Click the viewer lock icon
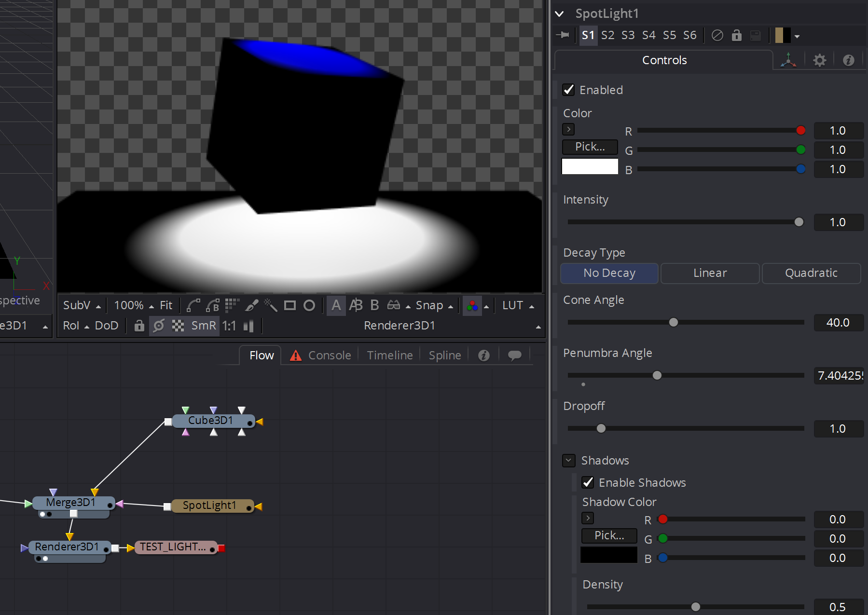The image size is (868, 615). (x=139, y=326)
